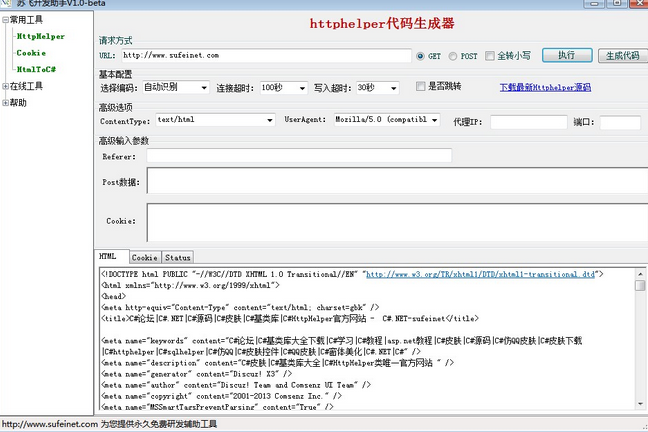Click into the Cookie text area
Image resolution: width=648 pixels, height=432 pixels.
click(x=397, y=222)
